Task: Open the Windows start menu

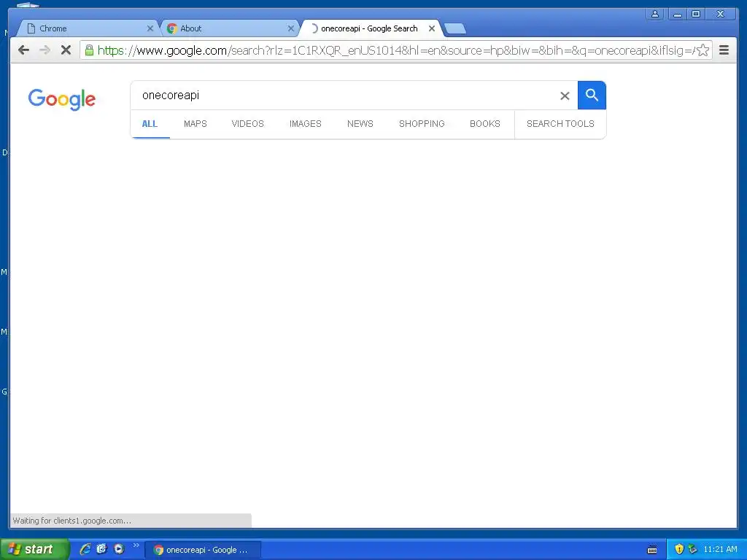Action: pyautogui.click(x=34, y=549)
